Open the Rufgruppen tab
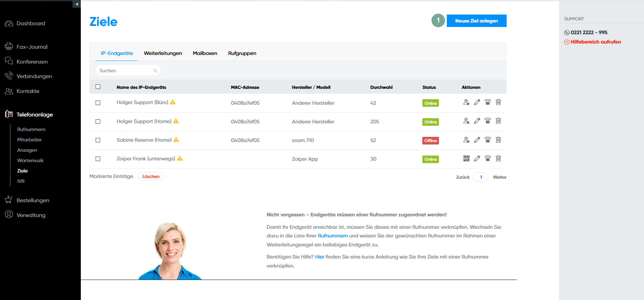 [242, 53]
